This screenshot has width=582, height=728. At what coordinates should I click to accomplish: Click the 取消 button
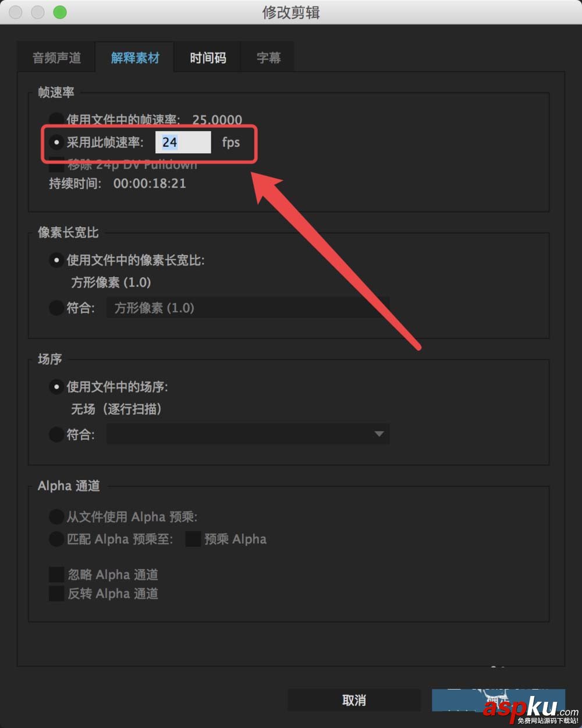click(x=354, y=700)
